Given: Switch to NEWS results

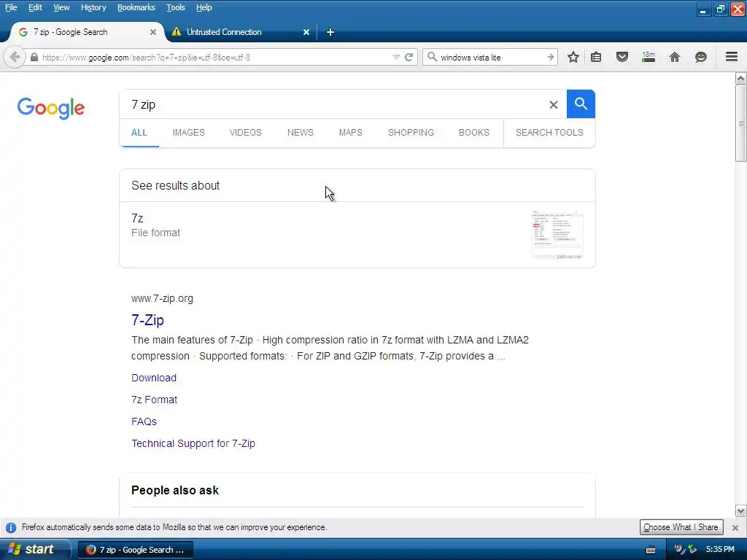Looking at the screenshot, I should pos(300,133).
